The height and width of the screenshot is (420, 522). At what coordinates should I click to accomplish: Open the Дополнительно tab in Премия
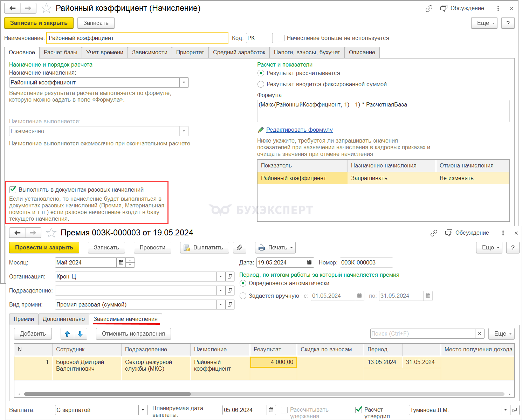[64, 319]
